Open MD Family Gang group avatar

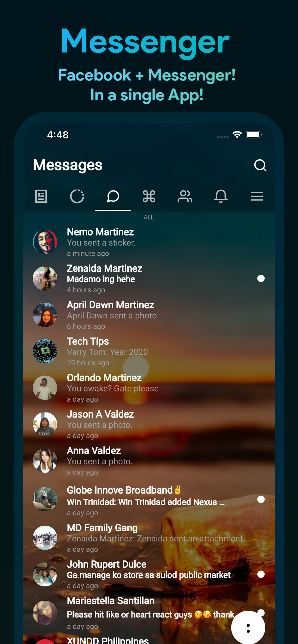(x=45, y=538)
